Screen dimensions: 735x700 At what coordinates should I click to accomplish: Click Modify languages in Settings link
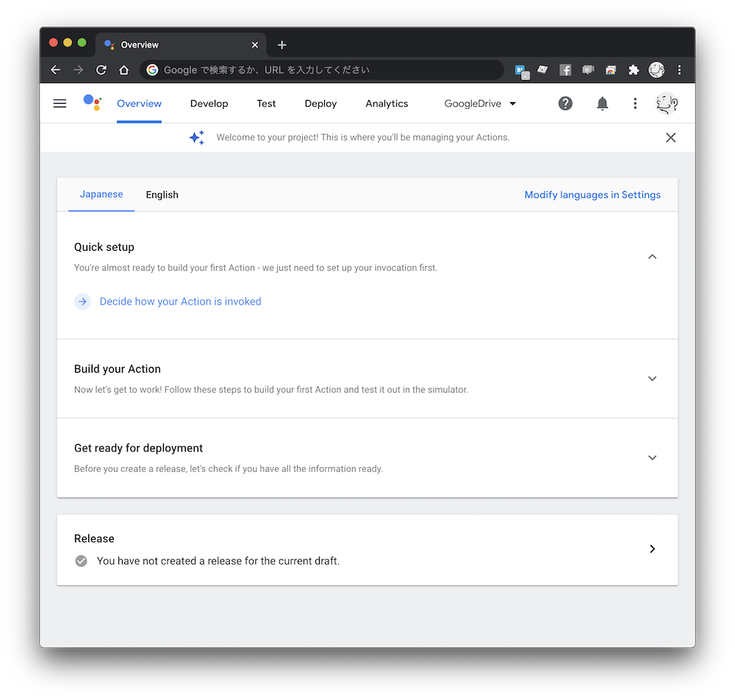592,195
